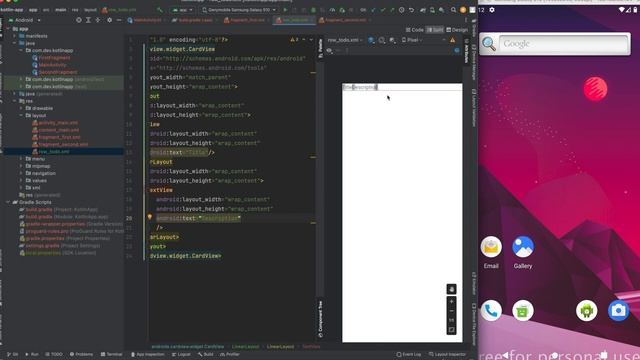This screenshot has width=640, height=360.
Task: Open Project panel settings gear
Action: [109, 20]
